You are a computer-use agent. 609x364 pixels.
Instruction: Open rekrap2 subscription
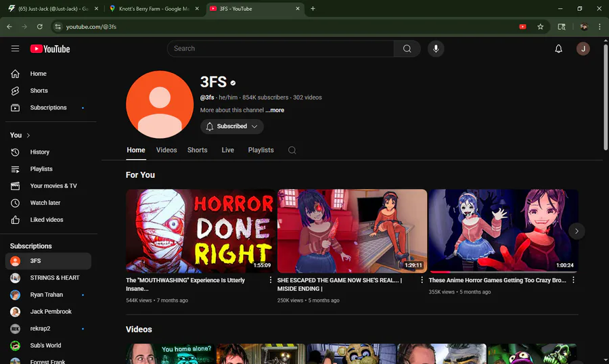click(x=49, y=329)
